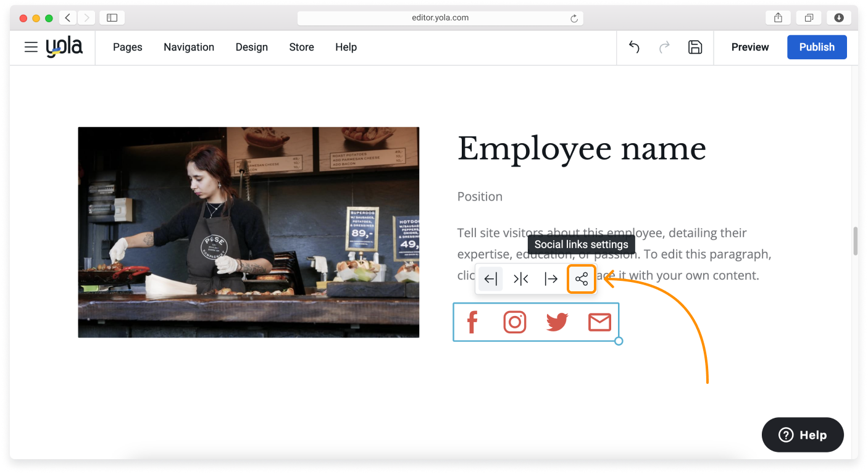Save the site with floppy disk icon
The image size is (868, 474).
(x=695, y=47)
